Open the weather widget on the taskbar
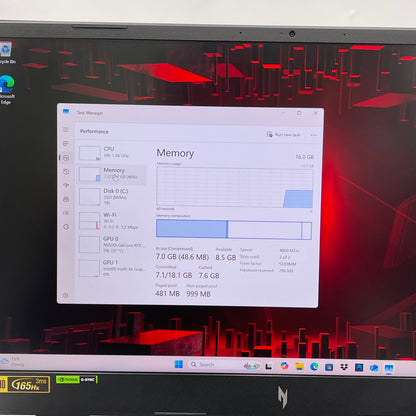Viewport: 416px width, 416px height. point(13,361)
